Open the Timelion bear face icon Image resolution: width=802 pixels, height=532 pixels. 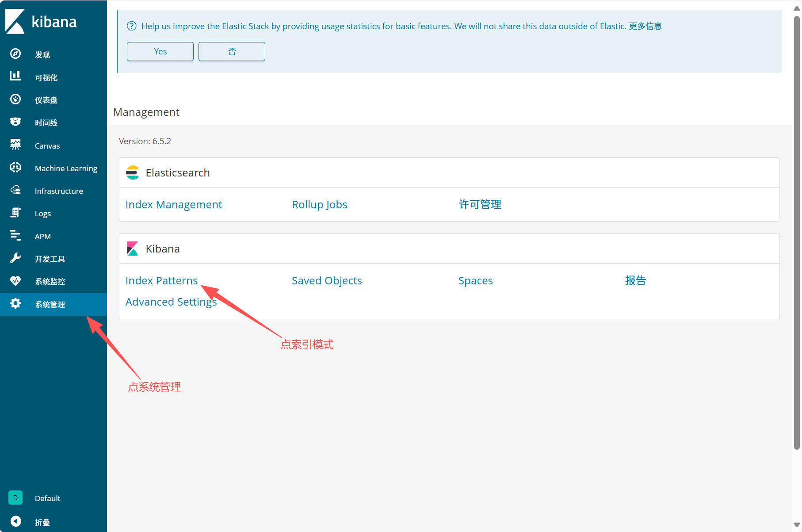(15, 122)
